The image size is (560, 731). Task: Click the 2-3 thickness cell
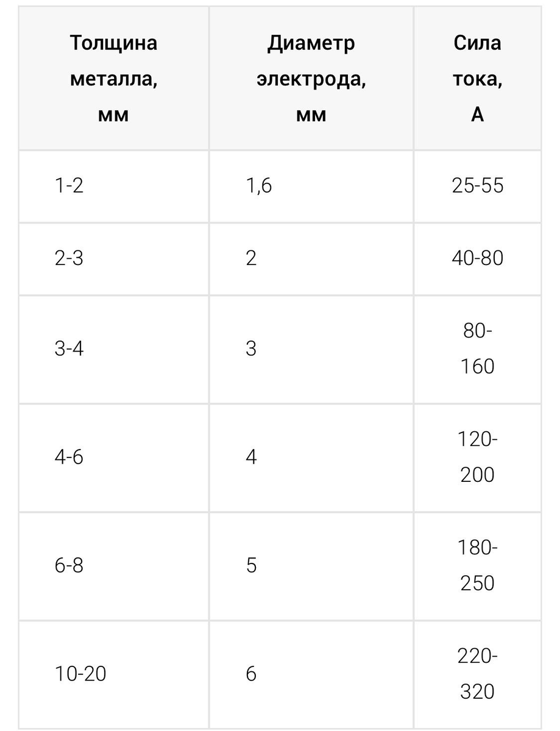point(113,259)
